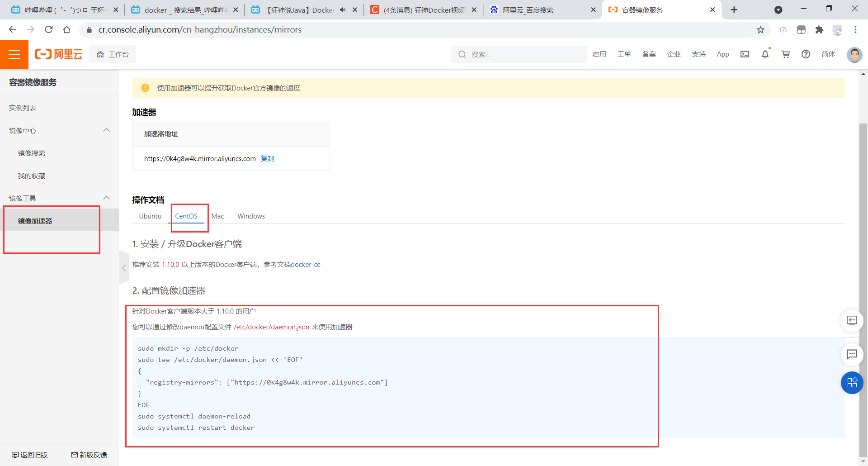Screen dimensions: 868x466
Task: Select 实例列表 in the sidebar
Action: click(23, 108)
